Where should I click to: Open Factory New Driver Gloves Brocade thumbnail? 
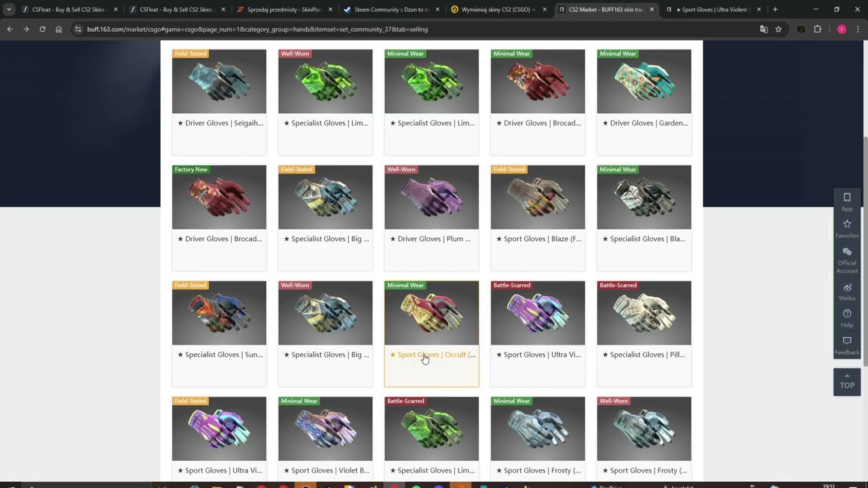coord(219,197)
